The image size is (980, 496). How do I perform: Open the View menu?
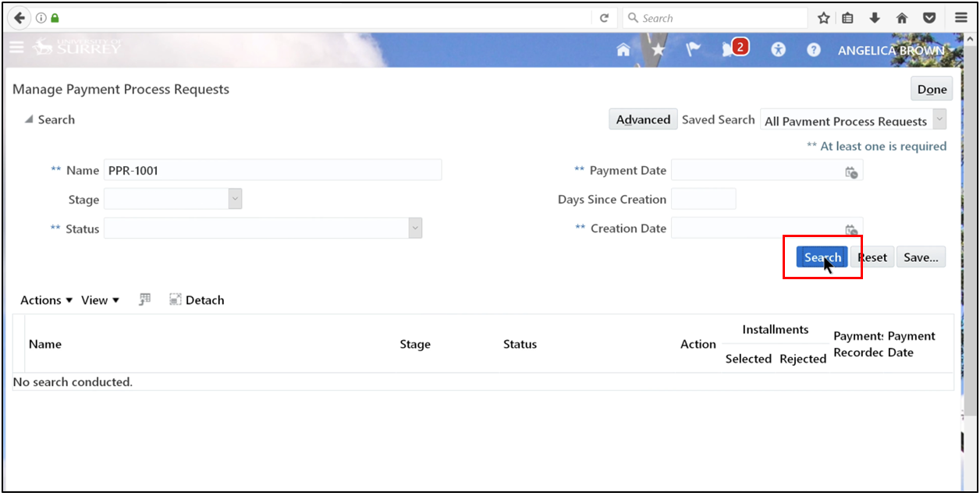coord(99,299)
